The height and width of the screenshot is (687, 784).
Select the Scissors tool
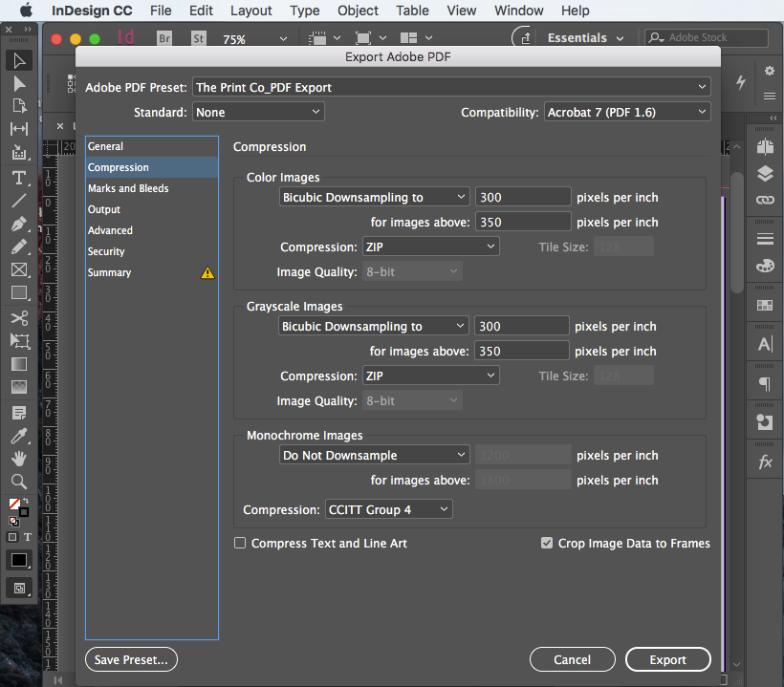tap(19, 318)
